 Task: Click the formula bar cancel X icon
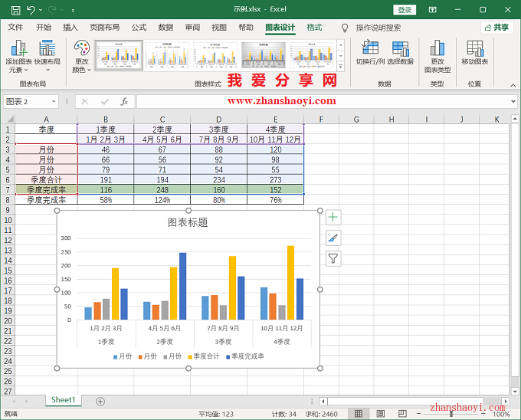[x=85, y=101]
